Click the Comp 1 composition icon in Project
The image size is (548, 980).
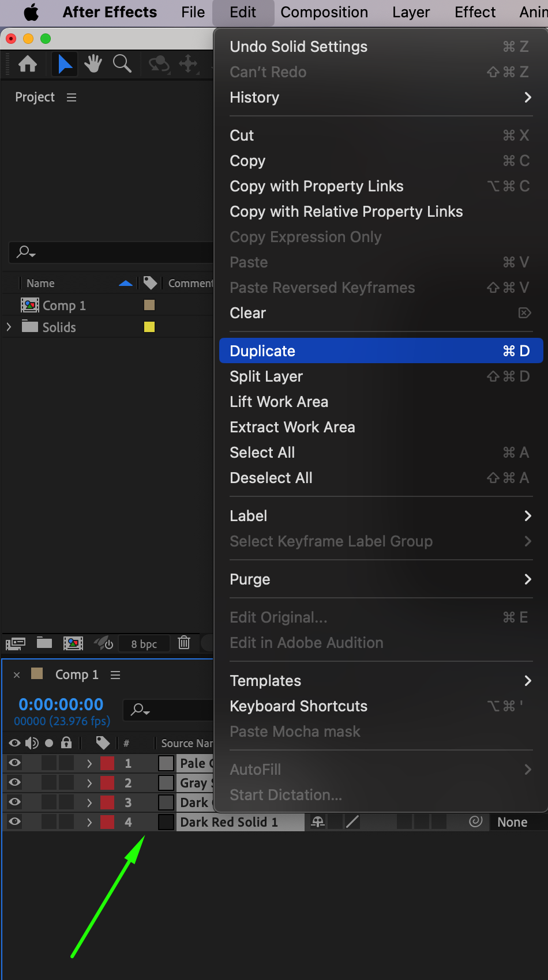(x=30, y=305)
